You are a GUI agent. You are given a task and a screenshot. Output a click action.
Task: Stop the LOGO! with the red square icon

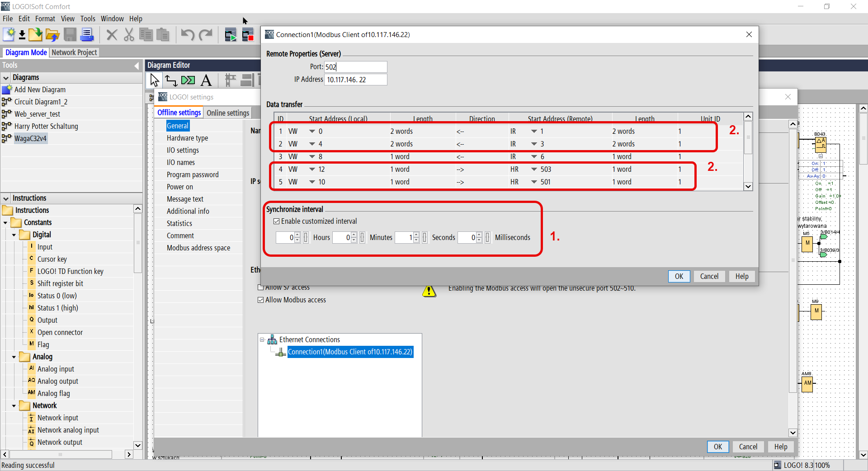pyautogui.click(x=248, y=35)
